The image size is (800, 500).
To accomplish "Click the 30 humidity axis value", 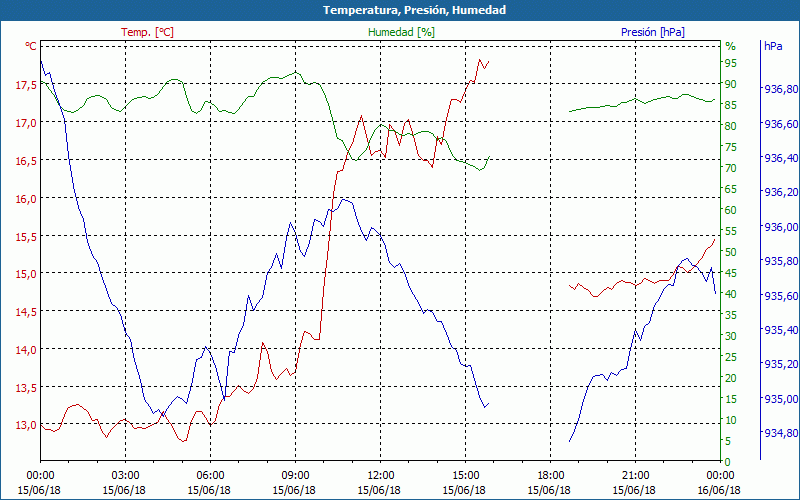I will [731, 336].
